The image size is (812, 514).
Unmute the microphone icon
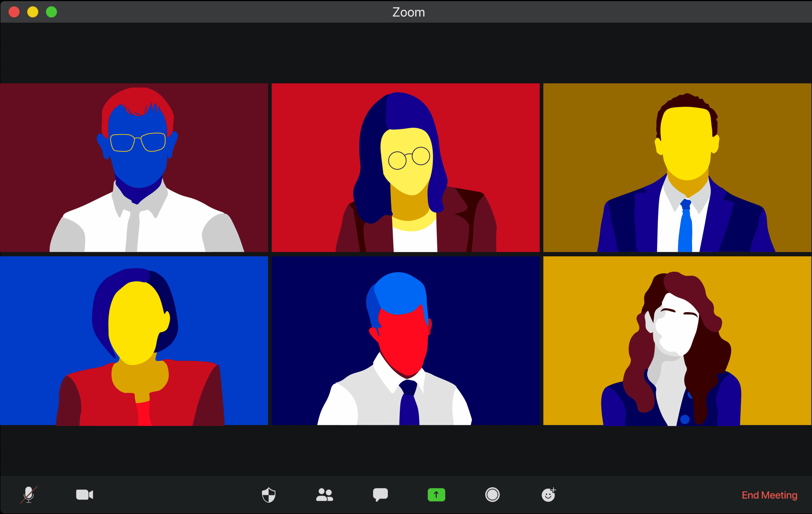pos(29,495)
